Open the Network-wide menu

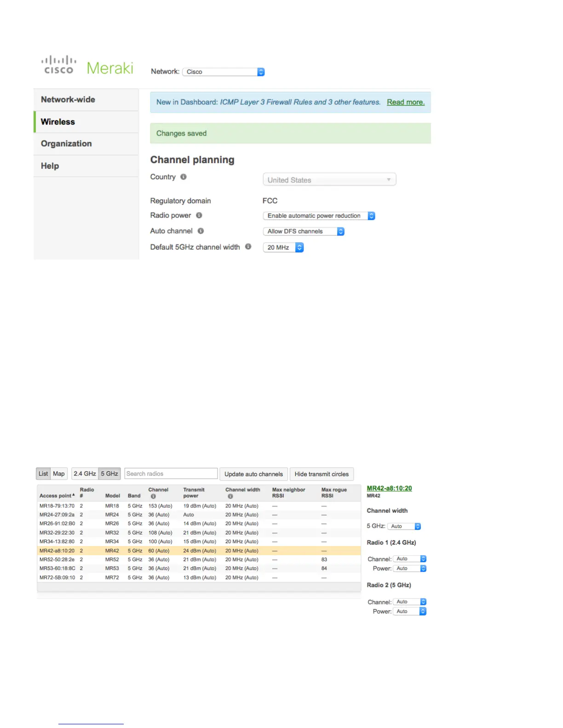[x=86, y=100]
